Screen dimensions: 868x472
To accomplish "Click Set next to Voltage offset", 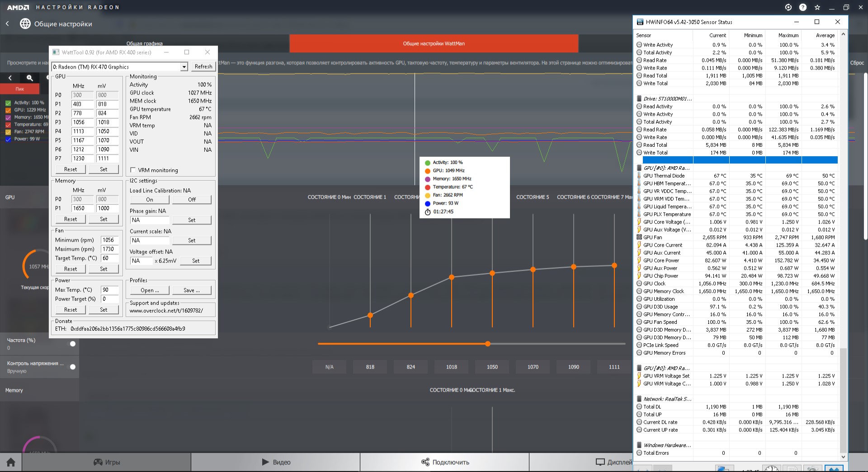I will 196,261.
